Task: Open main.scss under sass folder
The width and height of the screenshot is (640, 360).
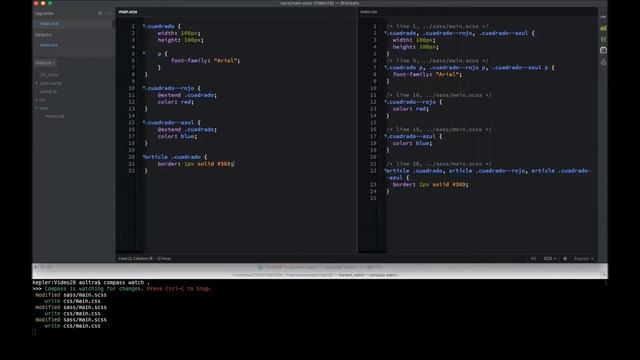Action: click(55, 116)
